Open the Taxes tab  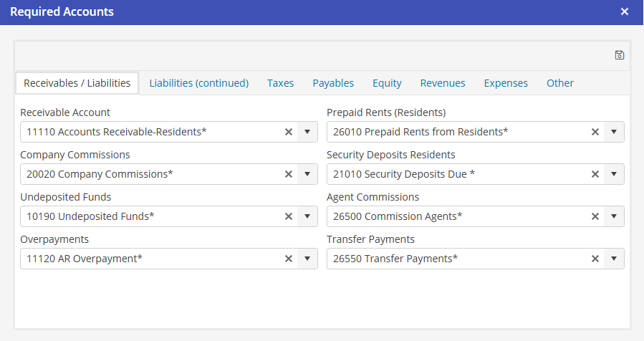pos(280,83)
